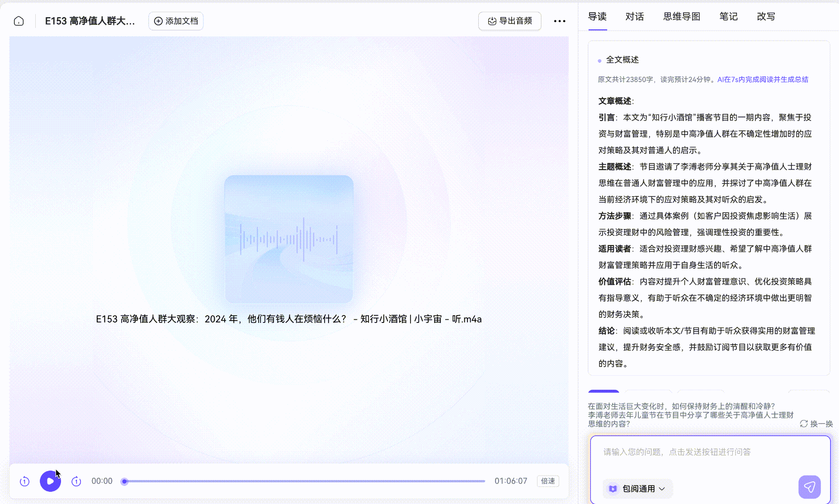Viewport: 839px width, 504px height.
Task: Click the 导出音频 export audio icon
Action: click(x=492, y=21)
